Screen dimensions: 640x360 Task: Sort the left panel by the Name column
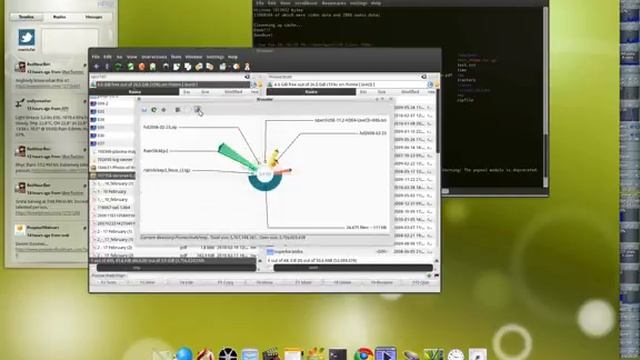point(135,92)
